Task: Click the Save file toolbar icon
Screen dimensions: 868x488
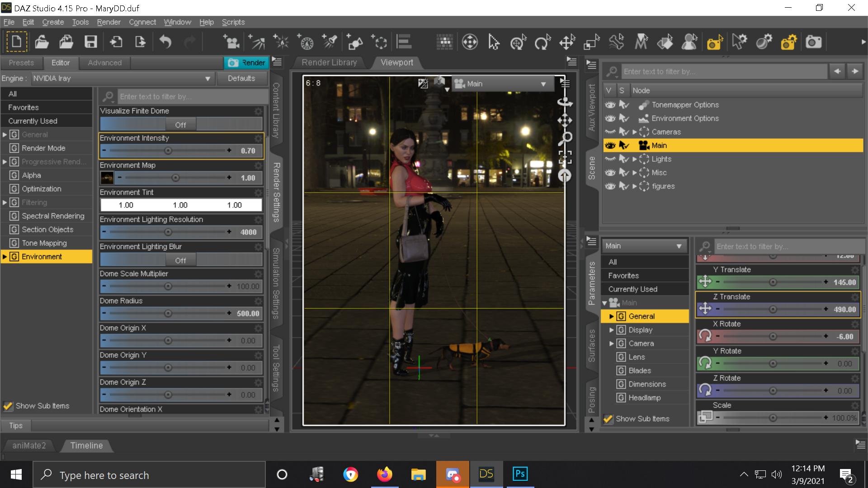Action: pyautogui.click(x=91, y=42)
